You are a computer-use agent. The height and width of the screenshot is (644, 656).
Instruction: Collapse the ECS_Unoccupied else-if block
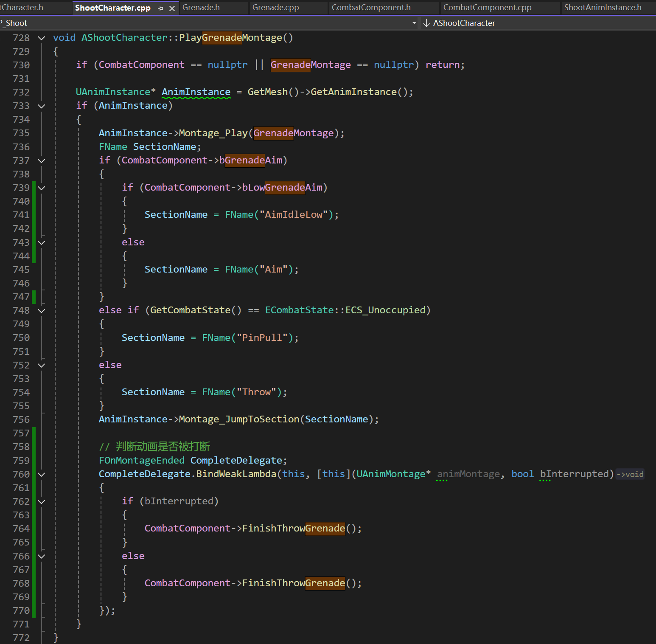pyautogui.click(x=42, y=310)
